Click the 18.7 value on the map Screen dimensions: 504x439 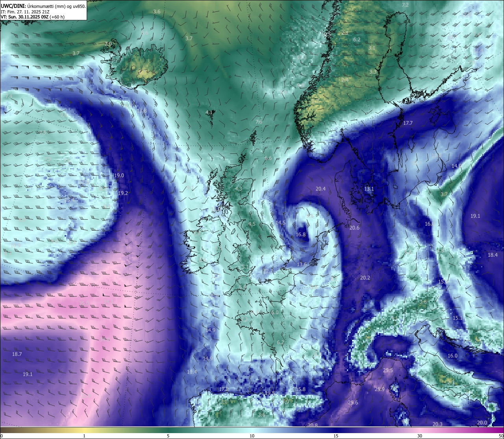[x=17, y=354]
